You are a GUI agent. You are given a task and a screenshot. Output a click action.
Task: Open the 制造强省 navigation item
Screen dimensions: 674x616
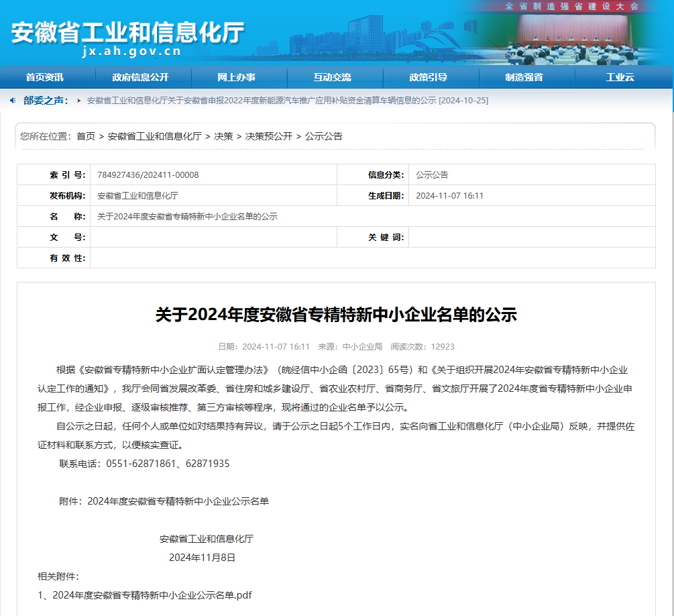(x=524, y=77)
